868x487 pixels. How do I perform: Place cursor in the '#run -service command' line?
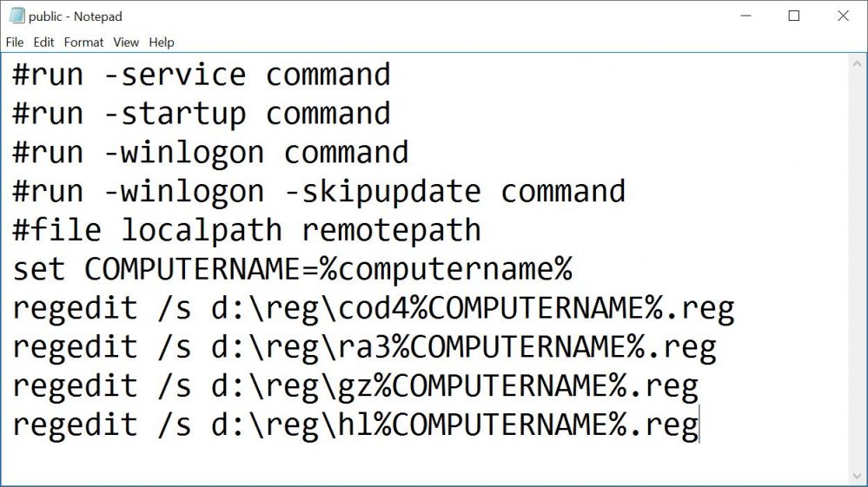(x=201, y=75)
